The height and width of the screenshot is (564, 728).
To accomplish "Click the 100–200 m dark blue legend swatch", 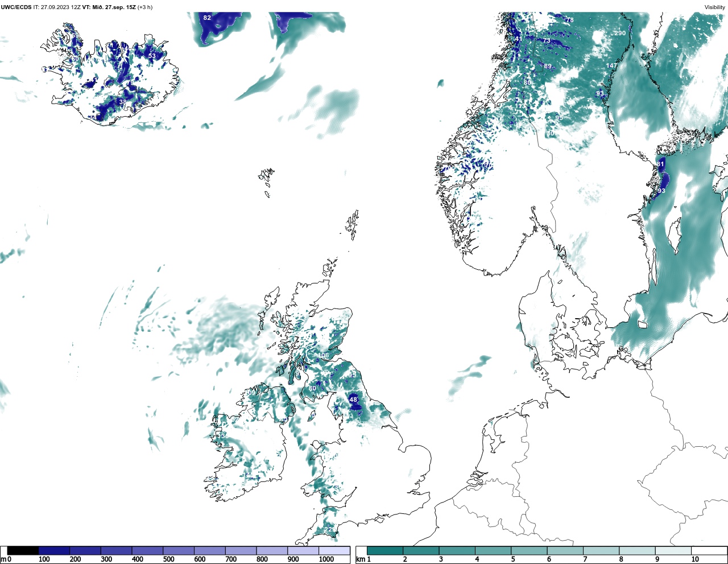I will (x=54, y=550).
